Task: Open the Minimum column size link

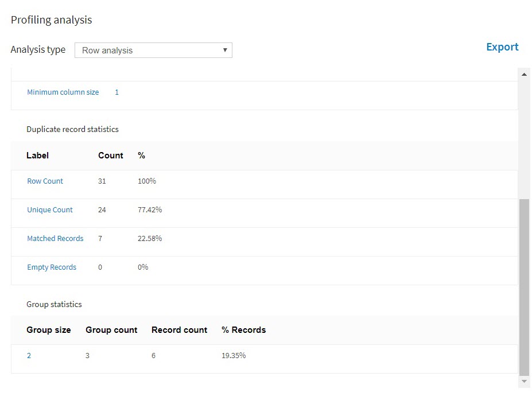Action: 63,92
